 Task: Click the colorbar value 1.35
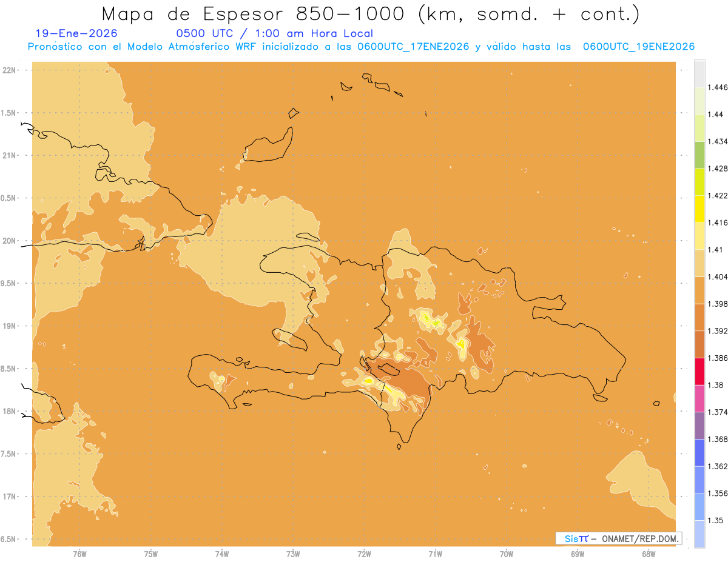[x=715, y=520]
